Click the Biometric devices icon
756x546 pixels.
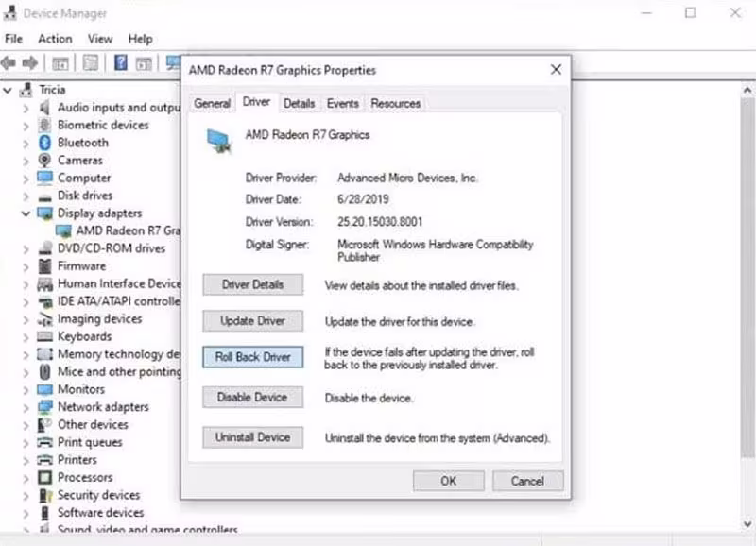[44, 126]
